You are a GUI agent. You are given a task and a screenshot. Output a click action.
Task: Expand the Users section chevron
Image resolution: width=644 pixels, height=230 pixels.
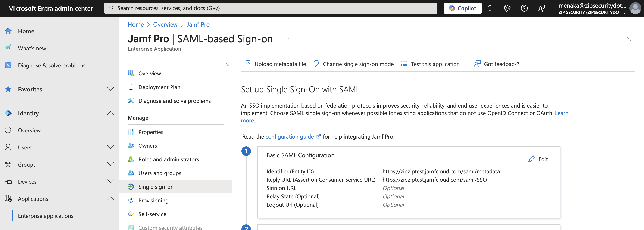[x=110, y=147]
